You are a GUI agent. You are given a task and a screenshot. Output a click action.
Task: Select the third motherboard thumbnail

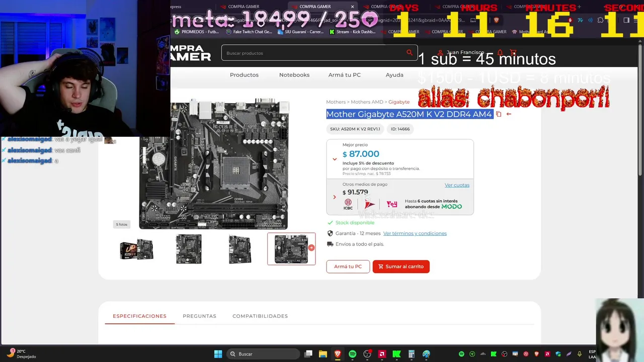pyautogui.click(x=240, y=249)
